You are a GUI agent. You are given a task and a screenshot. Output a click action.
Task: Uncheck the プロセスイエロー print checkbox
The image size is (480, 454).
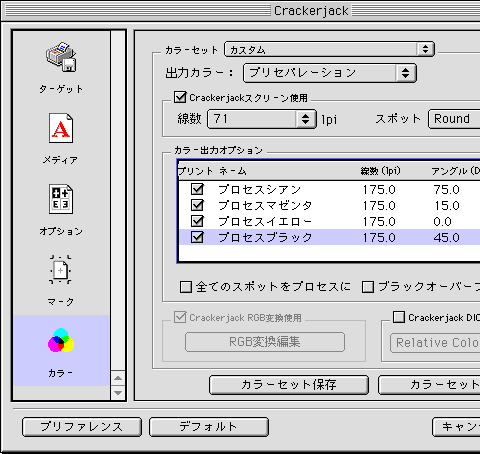(x=197, y=221)
